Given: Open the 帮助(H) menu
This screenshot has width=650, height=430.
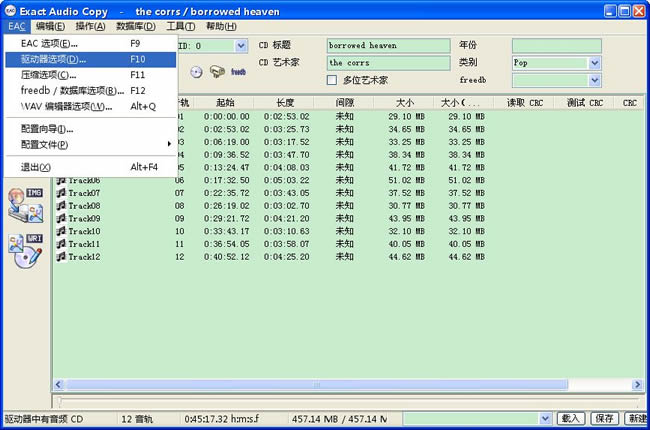Looking at the screenshot, I should coord(221,27).
